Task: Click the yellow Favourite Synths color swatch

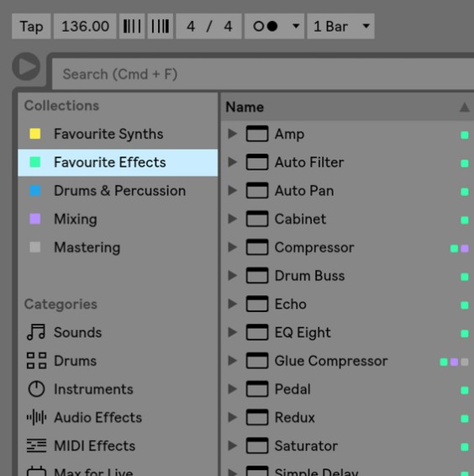Action: (35, 134)
